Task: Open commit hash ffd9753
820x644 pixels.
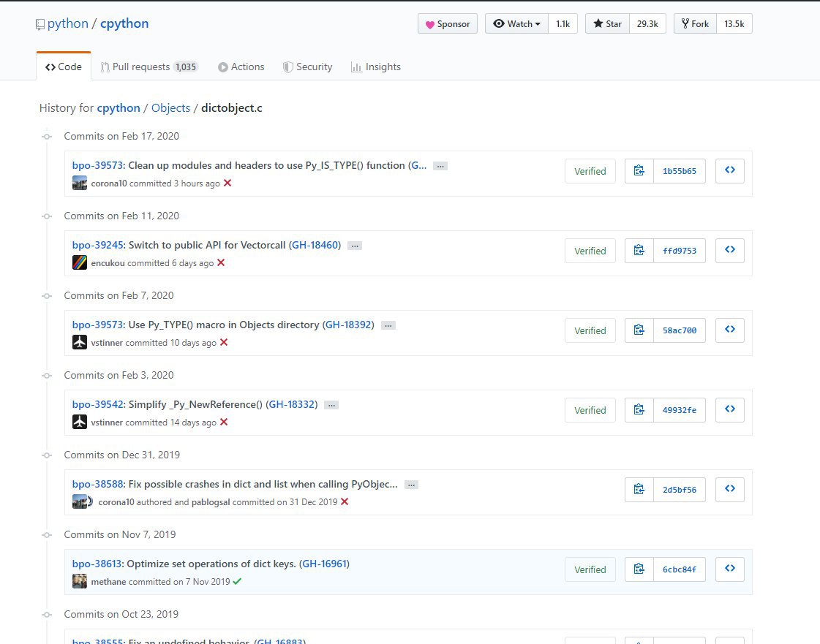Action: pyautogui.click(x=680, y=251)
